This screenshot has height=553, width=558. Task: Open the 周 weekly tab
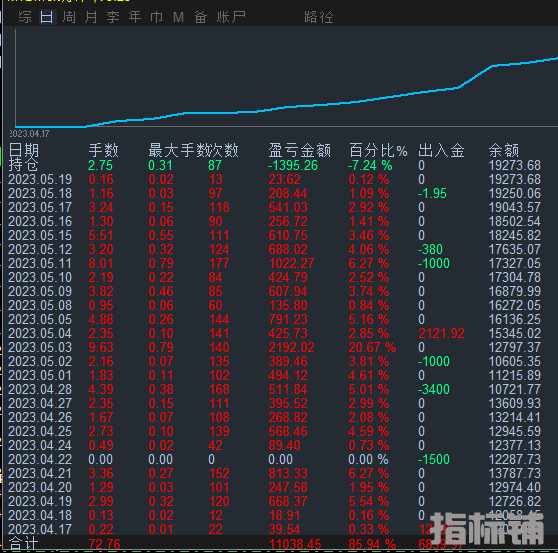coord(69,17)
